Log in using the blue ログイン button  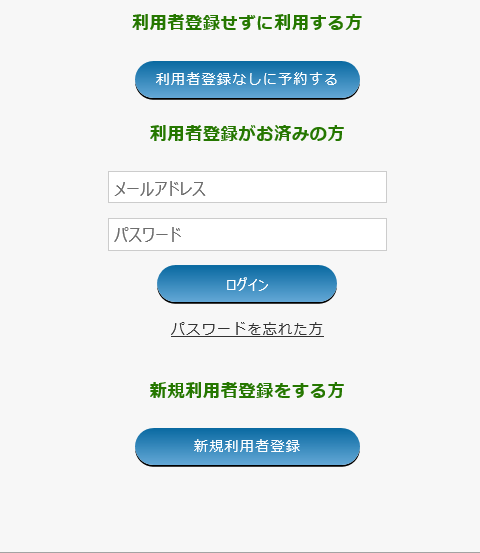click(x=247, y=284)
